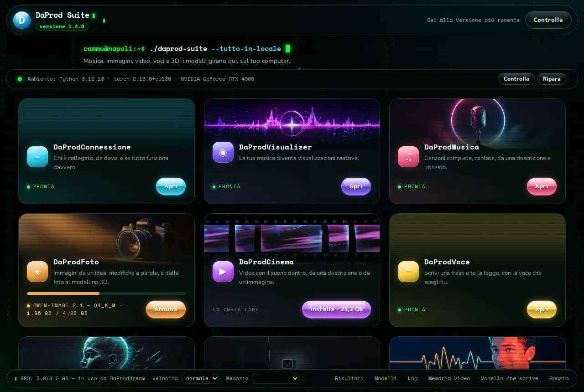Click the DaProdMusica music note icon
The image size is (584, 392).
click(408, 157)
